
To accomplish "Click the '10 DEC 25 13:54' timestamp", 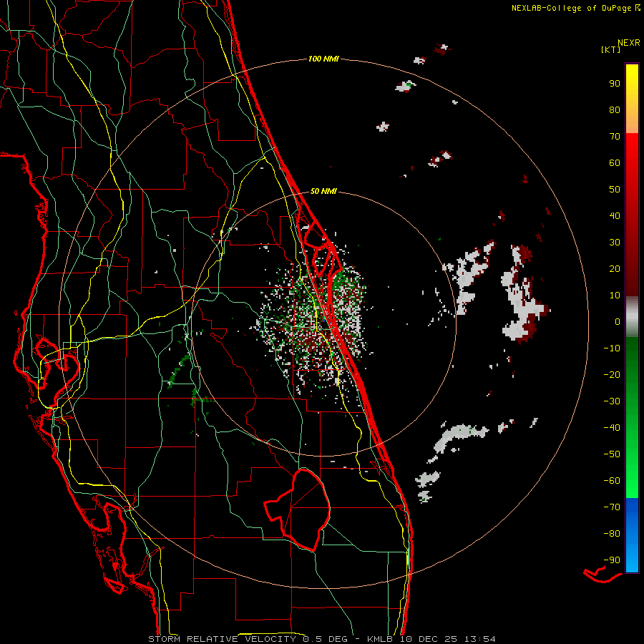I will coord(447,639).
